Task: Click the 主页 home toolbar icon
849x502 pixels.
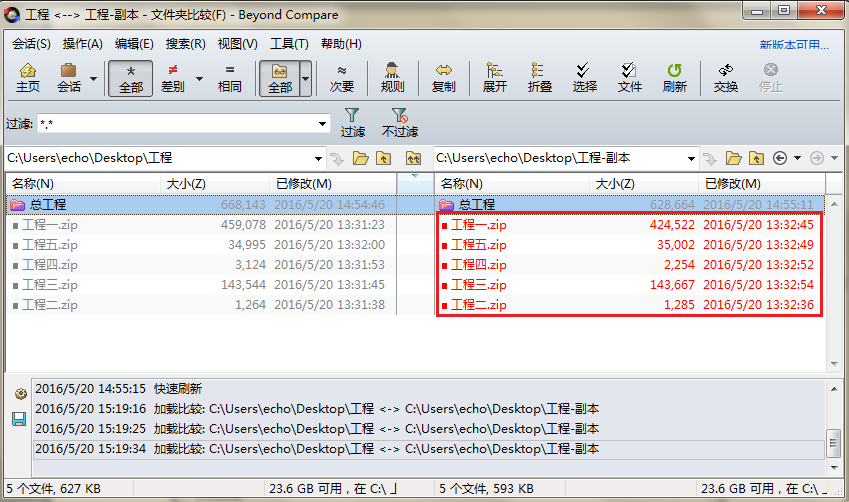Action: tap(28, 79)
